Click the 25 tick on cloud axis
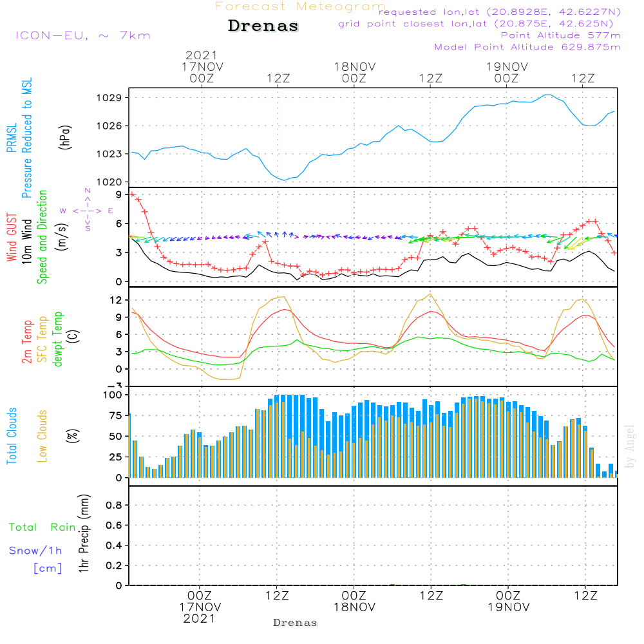This screenshot has width=644, height=644. point(116,457)
